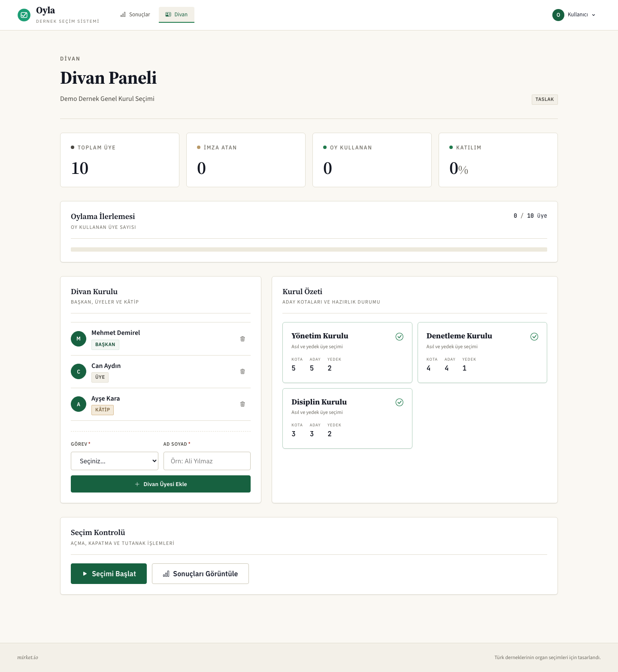Click the Denetleme Kurulu checkmark status icon

click(534, 337)
